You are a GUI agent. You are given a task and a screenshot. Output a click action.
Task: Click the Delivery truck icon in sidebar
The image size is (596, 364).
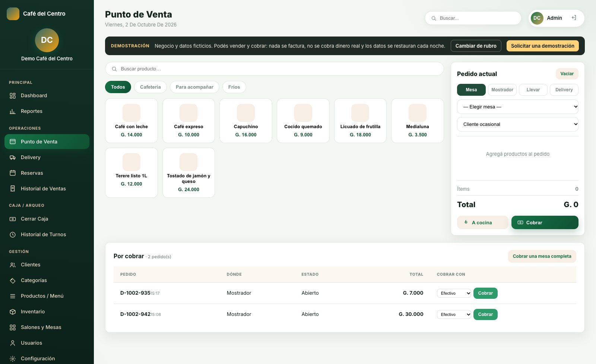[x=13, y=158]
